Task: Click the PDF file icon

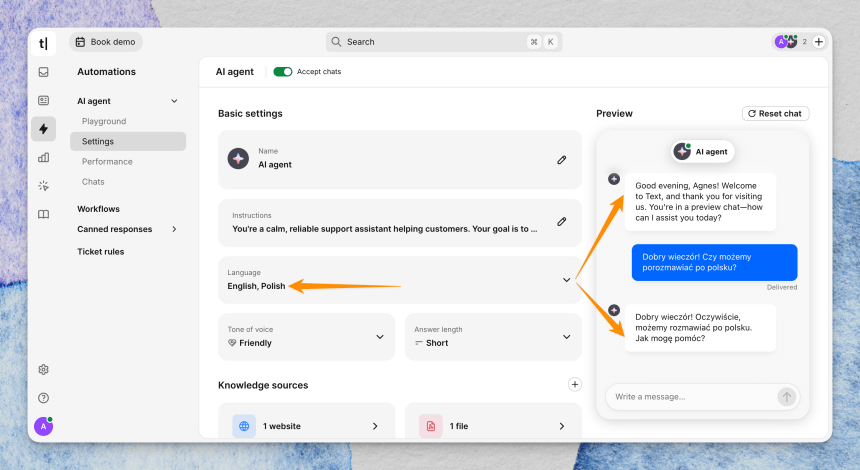Action: click(431, 426)
